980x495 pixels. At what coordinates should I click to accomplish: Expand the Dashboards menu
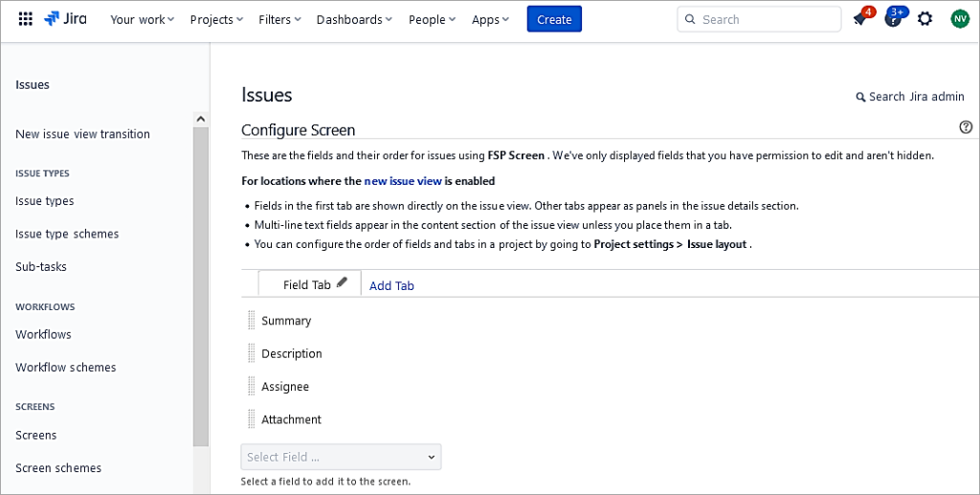pos(354,19)
